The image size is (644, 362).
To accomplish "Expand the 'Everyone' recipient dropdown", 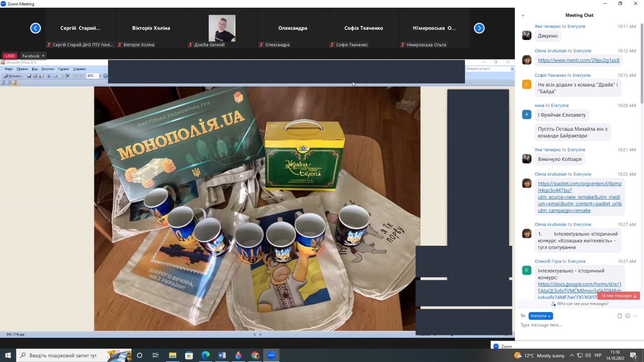I will tap(541, 316).
